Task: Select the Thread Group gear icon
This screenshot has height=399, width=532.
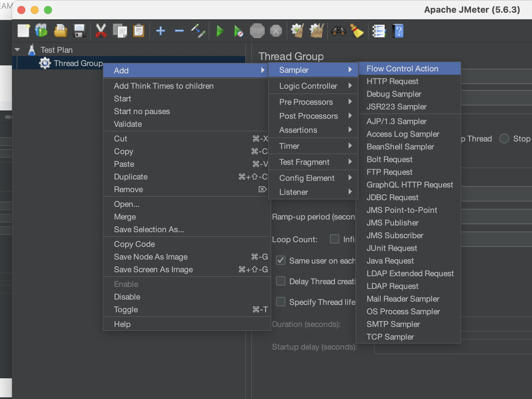Action: point(45,63)
